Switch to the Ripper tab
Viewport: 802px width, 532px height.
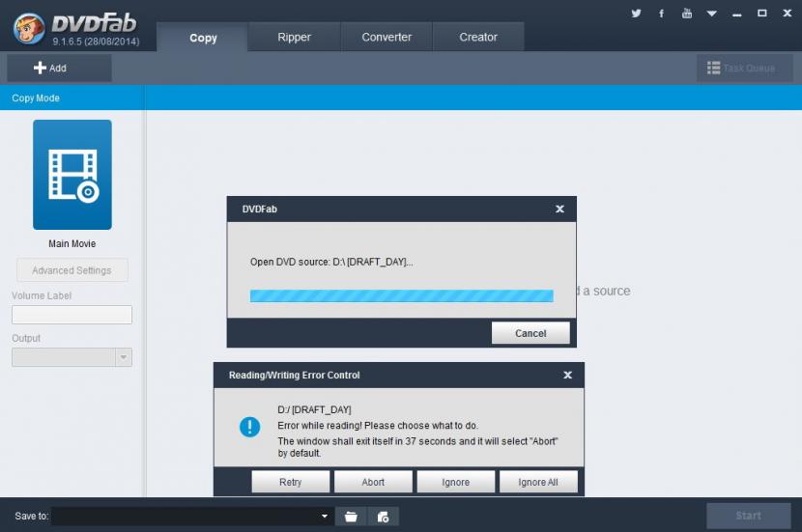tap(294, 37)
